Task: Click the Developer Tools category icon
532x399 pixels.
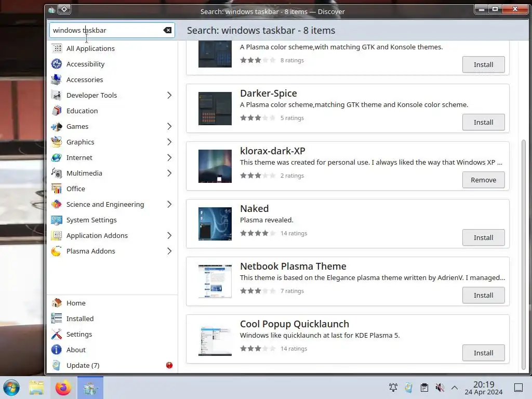Action: click(57, 96)
